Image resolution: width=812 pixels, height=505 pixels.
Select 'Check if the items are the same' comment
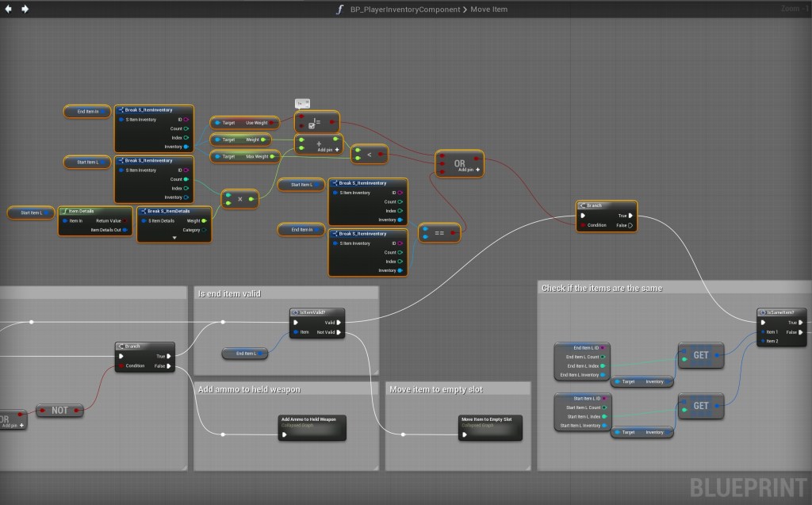coord(603,288)
